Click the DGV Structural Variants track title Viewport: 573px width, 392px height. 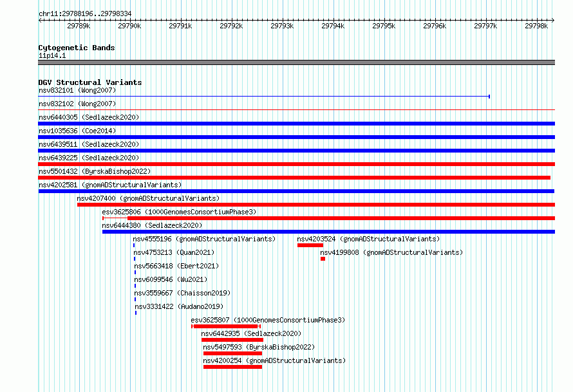click(90, 82)
